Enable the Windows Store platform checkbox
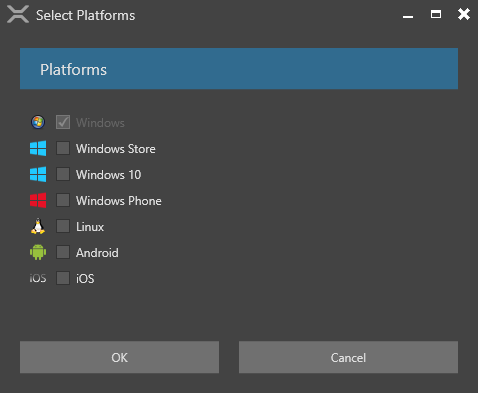Image resolution: width=478 pixels, height=393 pixels. (63, 148)
